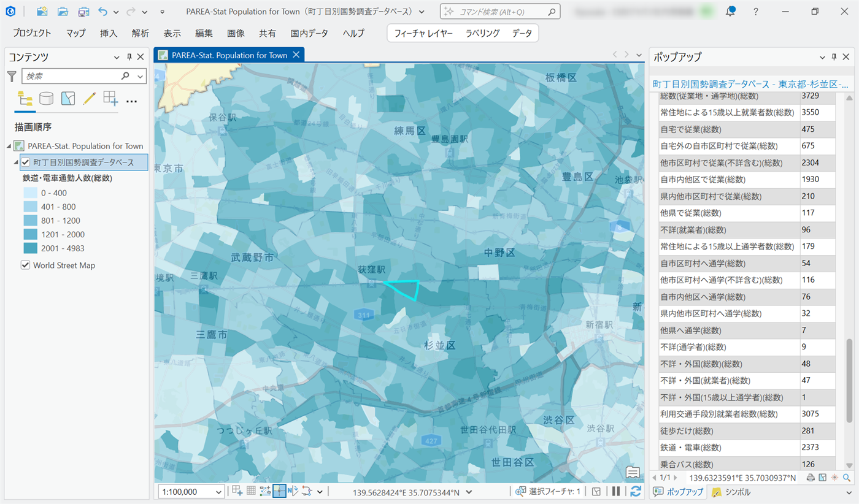Click the notifications bell icon
This screenshot has height=504, width=859.
pyautogui.click(x=730, y=12)
